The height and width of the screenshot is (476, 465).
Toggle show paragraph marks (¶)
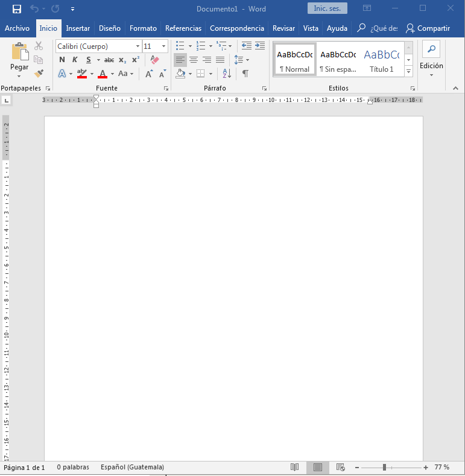[x=245, y=74]
